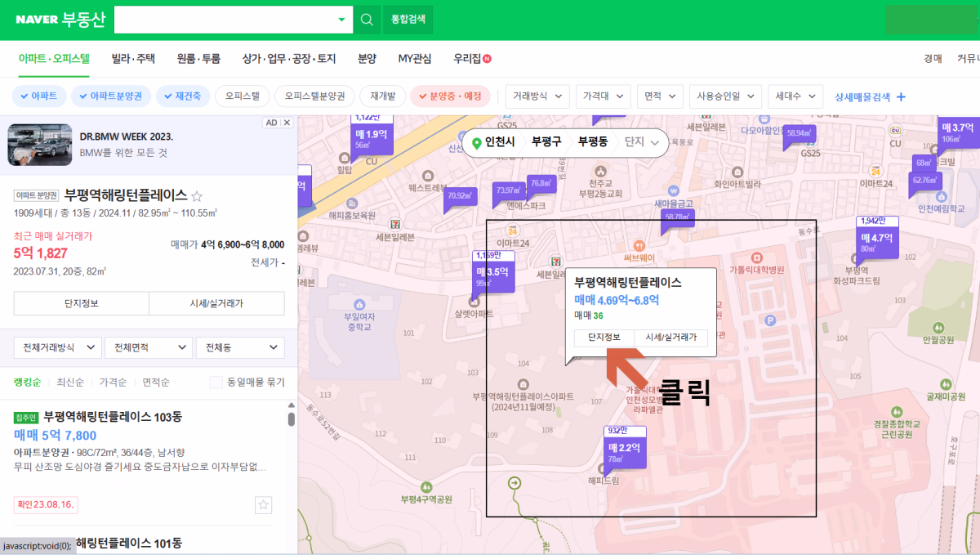Switch to the 빌라·주택 tab
Image resolution: width=980 pixels, height=555 pixels.
click(x=133, y=59)
